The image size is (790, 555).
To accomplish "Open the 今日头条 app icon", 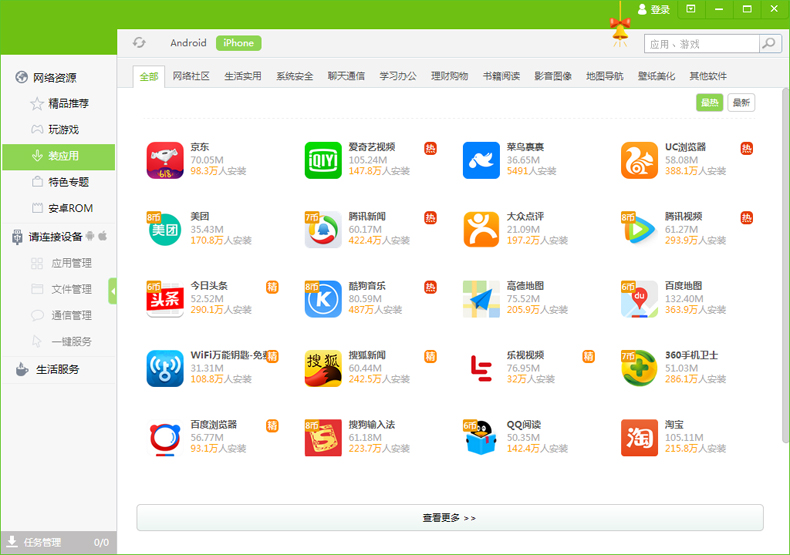I will [165, 299].
